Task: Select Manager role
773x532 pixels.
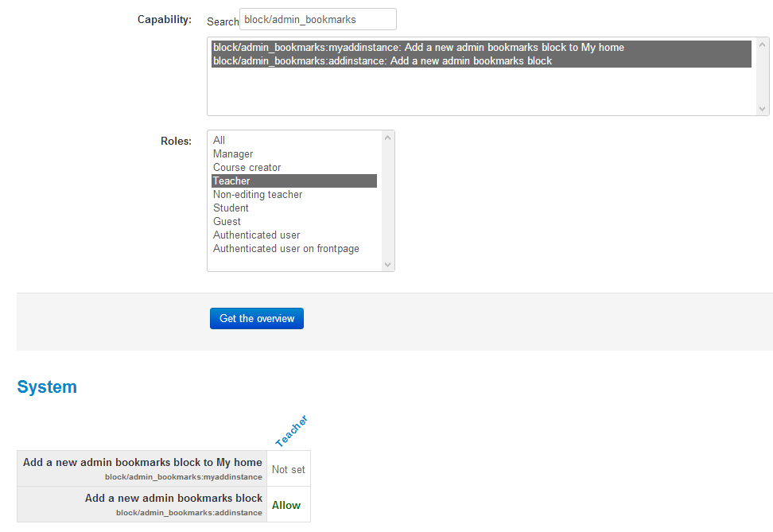Action: 293,153
